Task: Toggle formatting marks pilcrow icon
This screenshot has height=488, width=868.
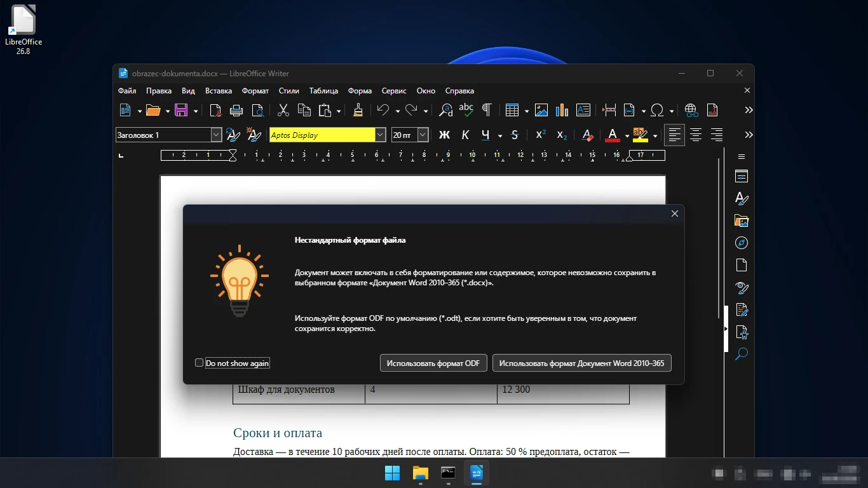Action: coord(486,110)
